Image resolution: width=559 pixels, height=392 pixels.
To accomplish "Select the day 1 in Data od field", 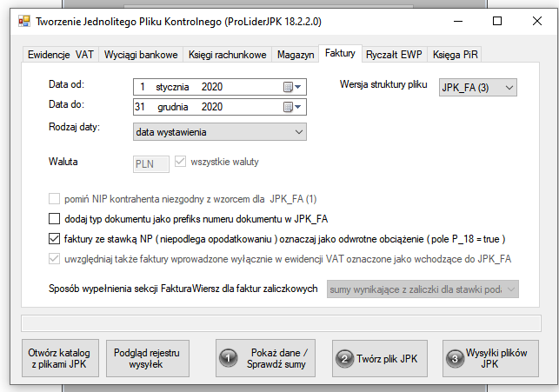I will (x=143, y=87).
